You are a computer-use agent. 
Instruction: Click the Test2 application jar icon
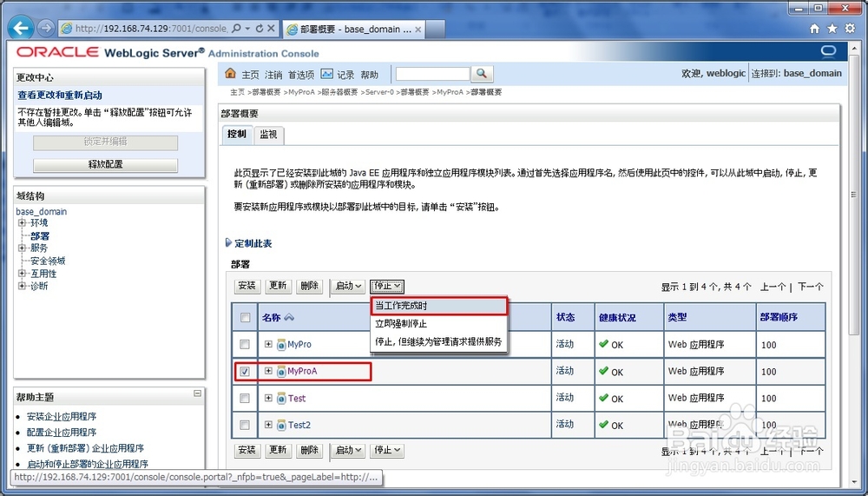pyautogui.click(x=282, y=425)
